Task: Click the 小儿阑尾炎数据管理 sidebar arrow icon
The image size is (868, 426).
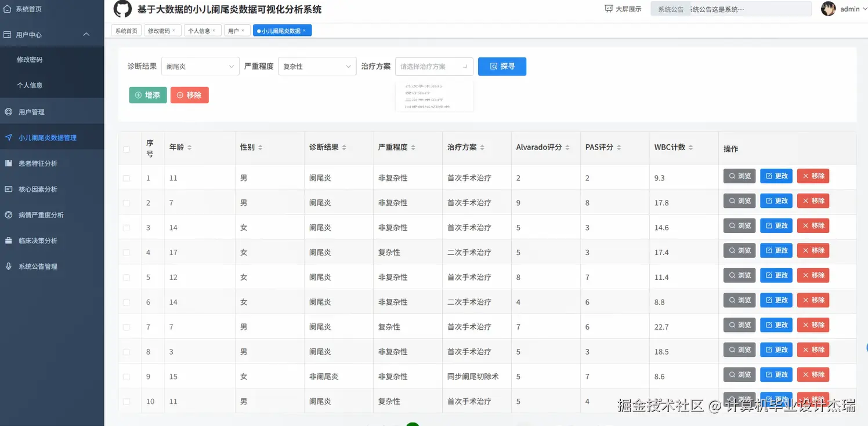Action: click(x=8, y=137)
